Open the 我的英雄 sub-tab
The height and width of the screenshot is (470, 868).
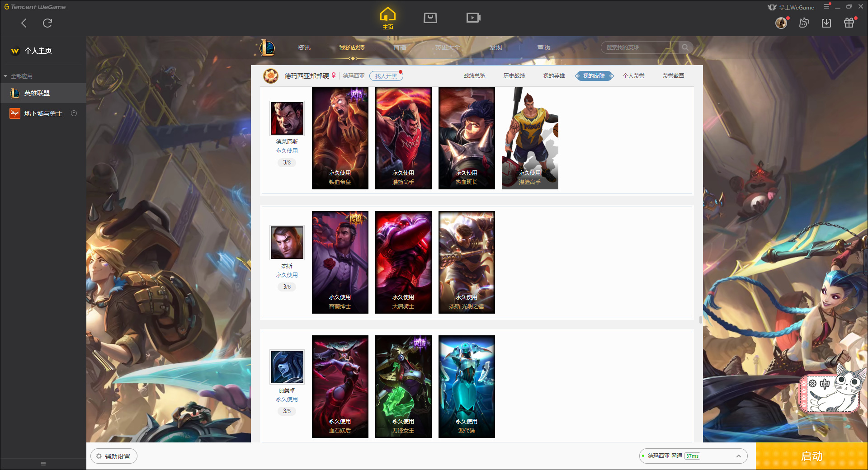(554, 76)
